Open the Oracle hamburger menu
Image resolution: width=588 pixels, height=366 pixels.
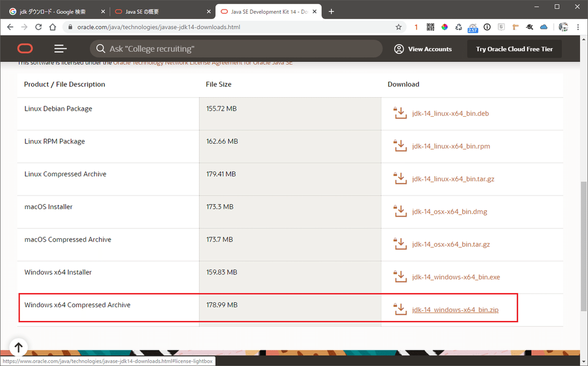(x=60, y=49)
